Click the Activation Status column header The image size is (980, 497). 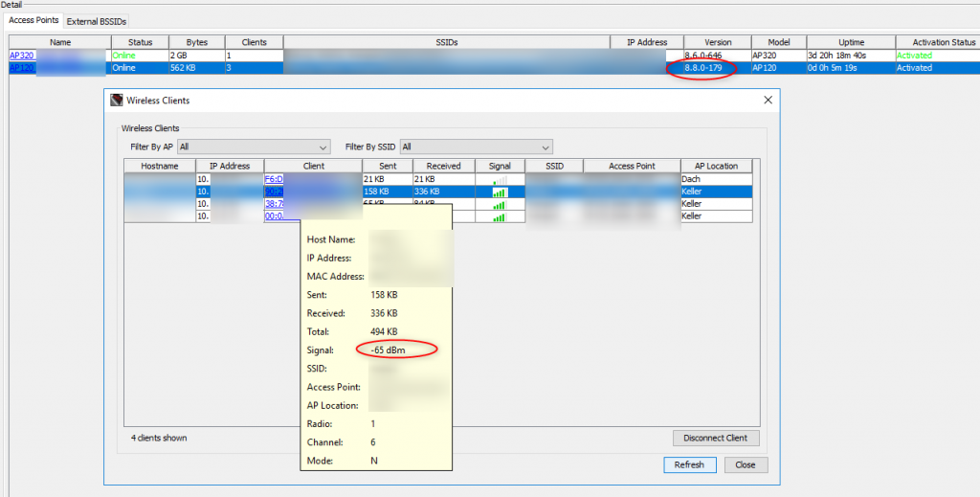coord(937,42)
